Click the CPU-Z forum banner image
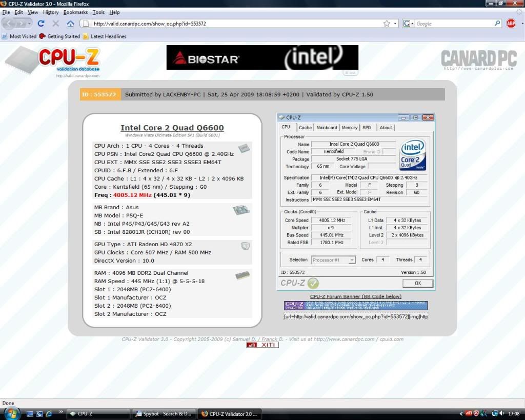Screen dimensions: 525x420 pyautogui.click(x=356, y=306)
